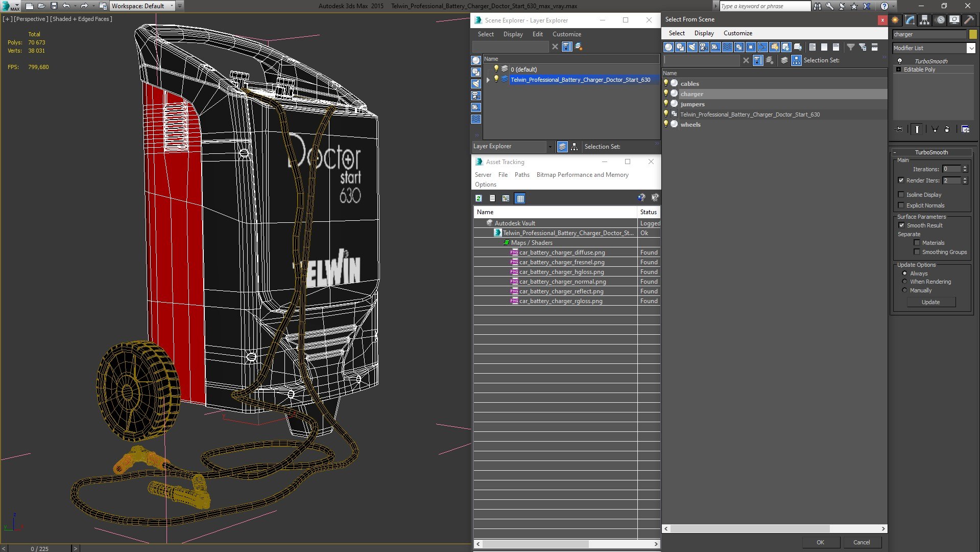Screen dimensions: 980x552
Task: Click the object color swatch beside charger name
Action: pyautogui.click(x=972, y=34)
